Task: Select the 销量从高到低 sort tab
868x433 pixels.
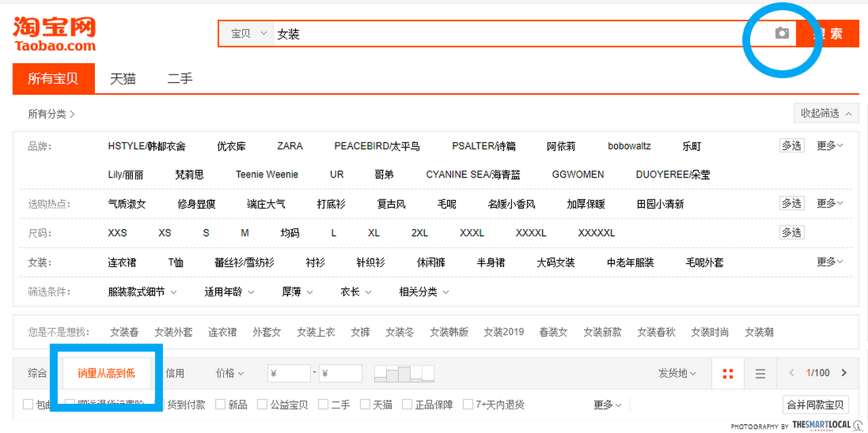Action: tap(106, 373)
